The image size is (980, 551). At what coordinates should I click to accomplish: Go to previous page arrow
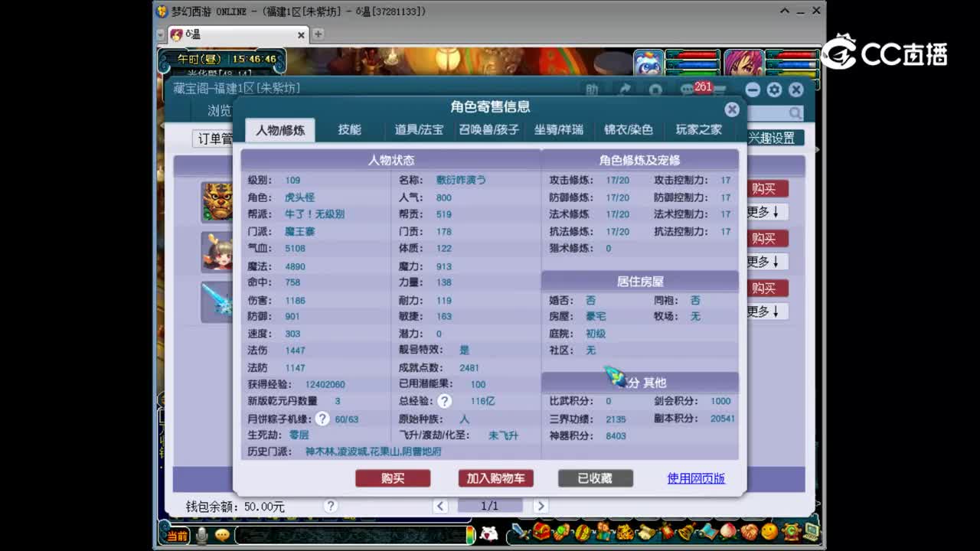440,506
